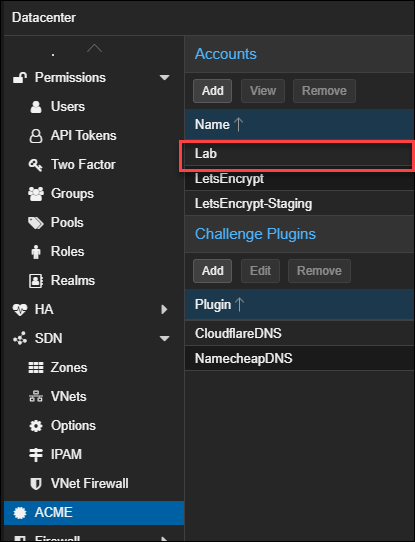Click the Groups people icon

(36, 194)
